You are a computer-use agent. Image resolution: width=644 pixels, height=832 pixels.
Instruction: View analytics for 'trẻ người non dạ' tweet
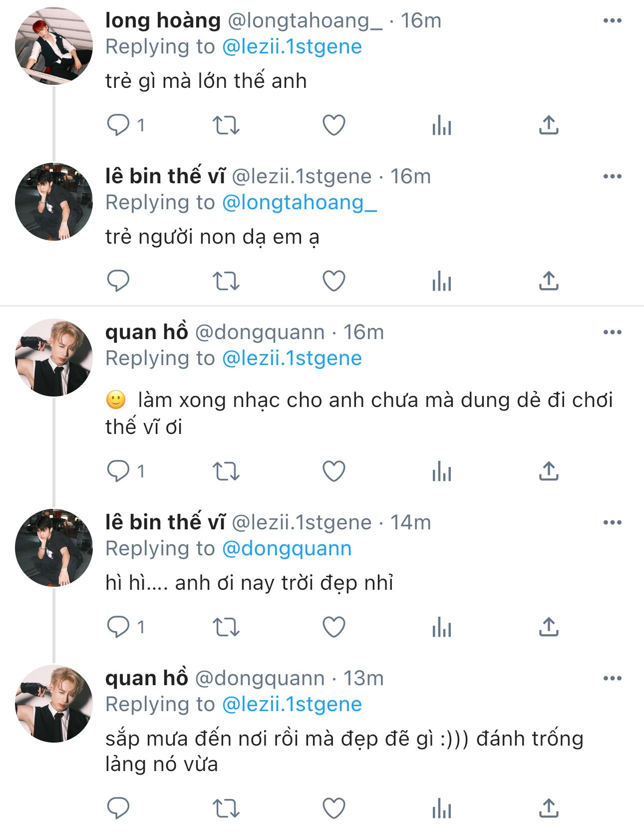click(442, 281)
